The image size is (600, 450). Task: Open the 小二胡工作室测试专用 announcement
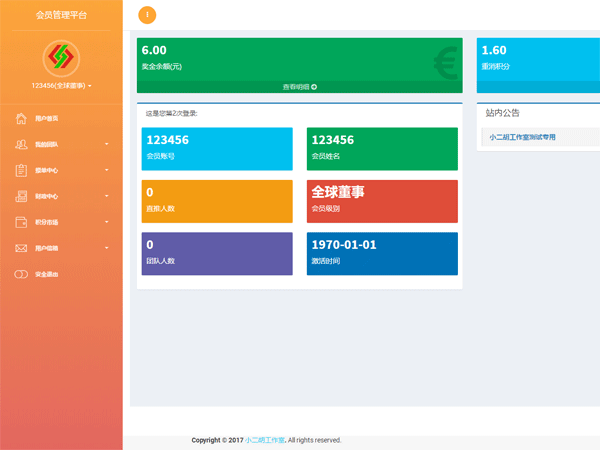(x=521, y=137)
